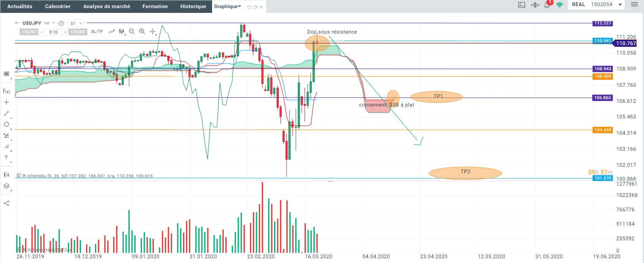644x263 pixels.
Task: Pop out the Graphique tab in new window
Action: click(x=250, y=7)
